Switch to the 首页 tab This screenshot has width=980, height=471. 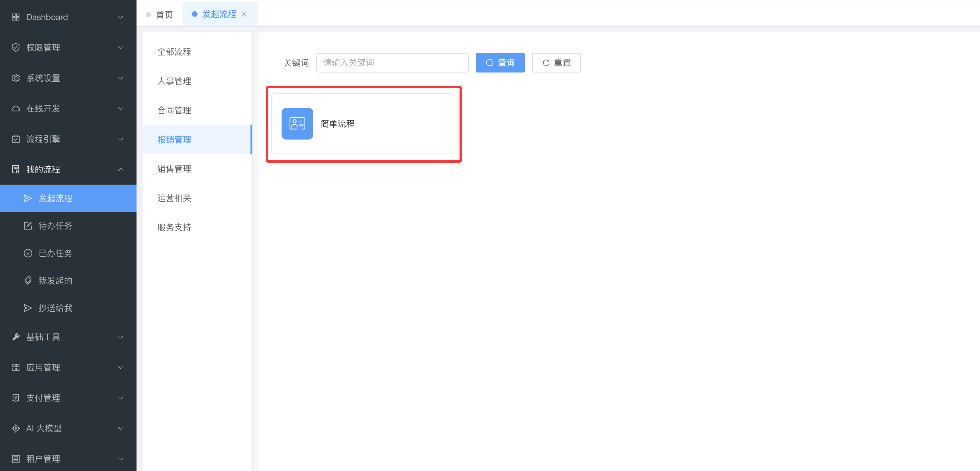[164, 14]
